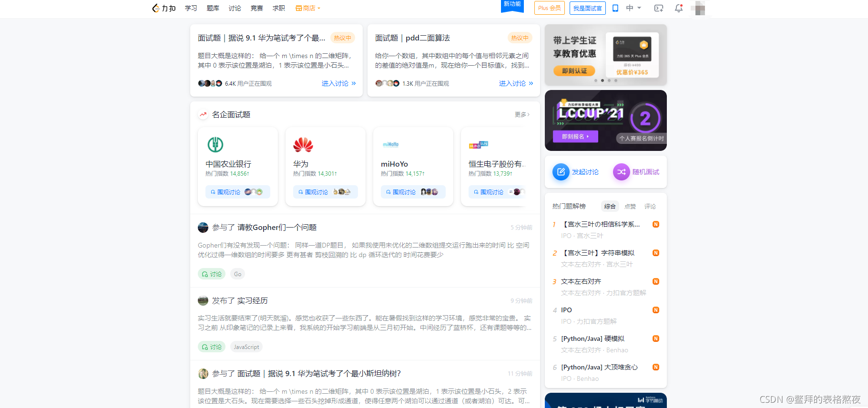Open post 请教Gopher们一个问题
The image size is (868, 408).
(x=277, y=228)
